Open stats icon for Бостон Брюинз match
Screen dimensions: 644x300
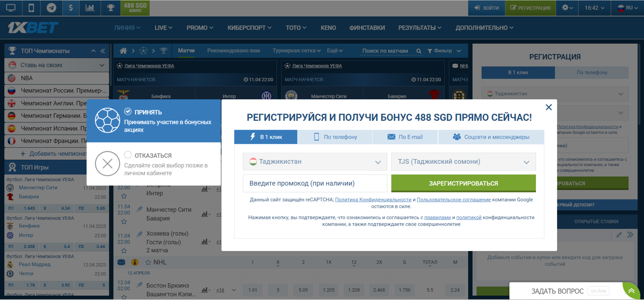[x=204, y=290]
